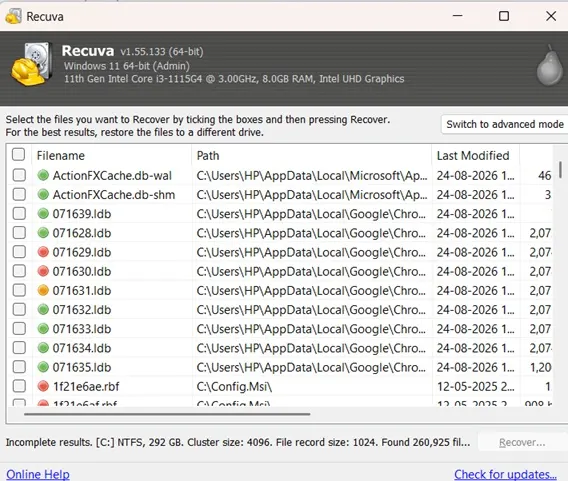Viewport: 568px width, 481px height.
Task: Select file name 071631.ldb
Action: pyautogui.click(x=82, y=290)
